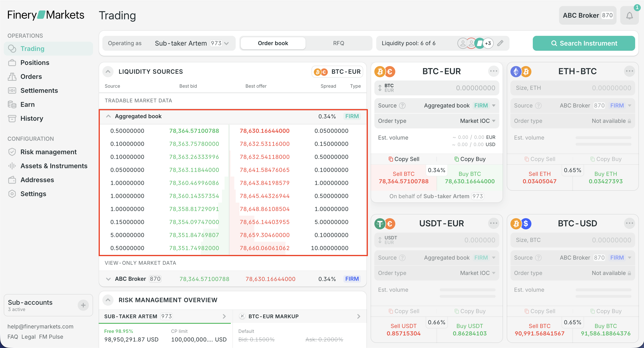This screenshot has height=348, width=644.
Task: Go to Risk management page
Action: (48, 152)
